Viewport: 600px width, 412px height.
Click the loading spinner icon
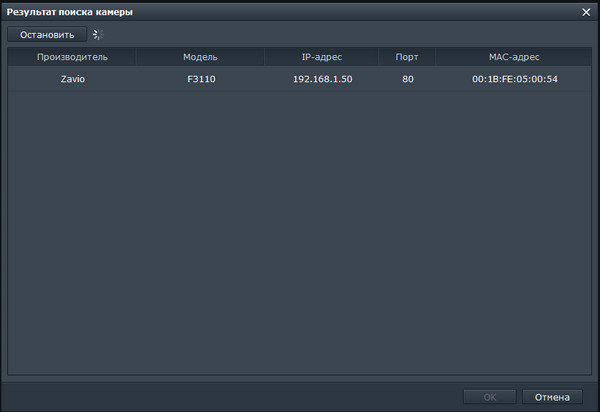pyautogui.click(x=98, y=35)
